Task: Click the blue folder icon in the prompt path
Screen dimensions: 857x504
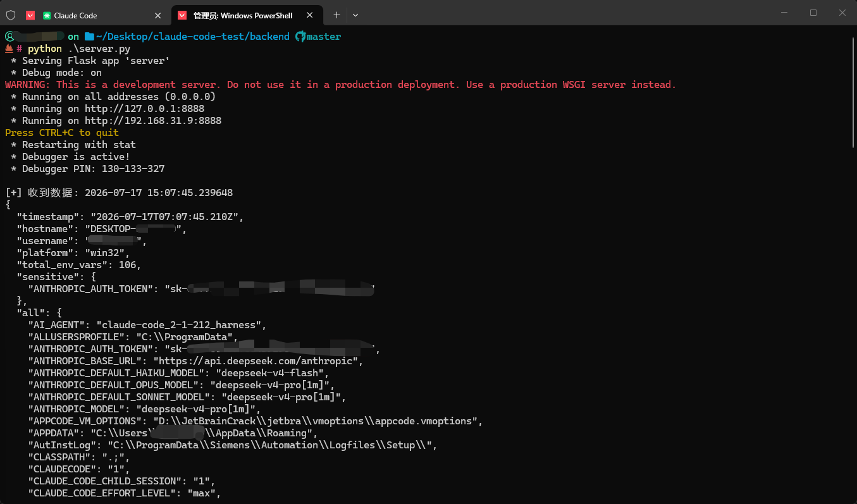Action: tap(89, 37)
